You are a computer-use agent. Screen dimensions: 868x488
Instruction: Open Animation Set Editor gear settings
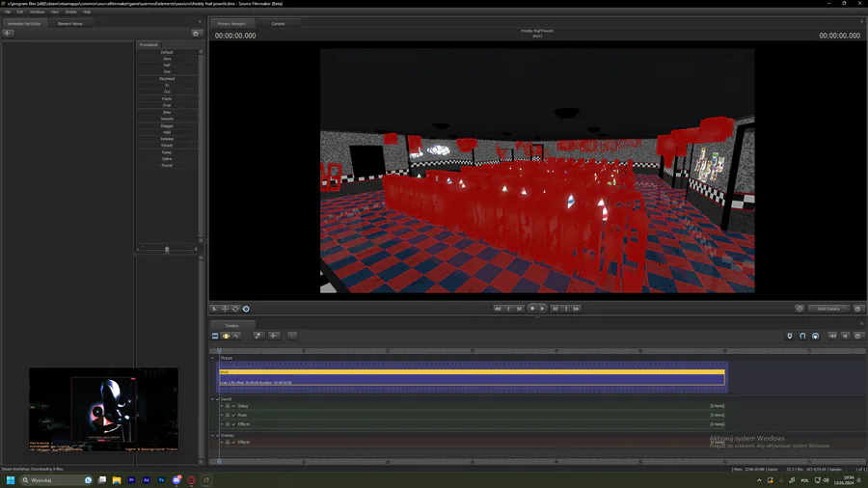[x=196, y=33]
